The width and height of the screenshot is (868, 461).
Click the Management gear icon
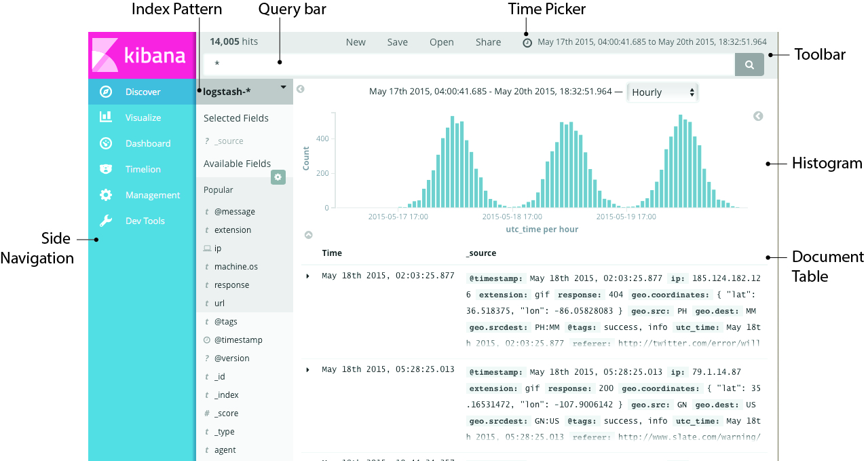click(x=106, y=195)
